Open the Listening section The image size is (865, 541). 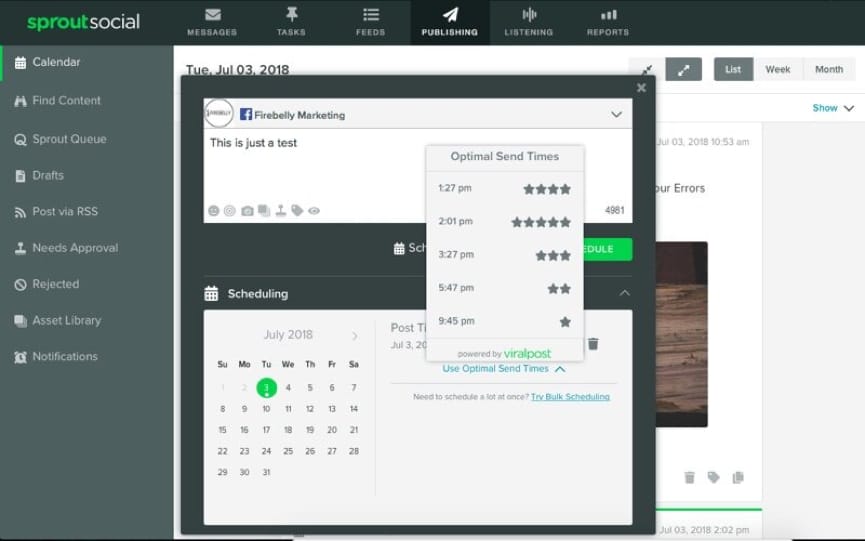tap(528, 22)
